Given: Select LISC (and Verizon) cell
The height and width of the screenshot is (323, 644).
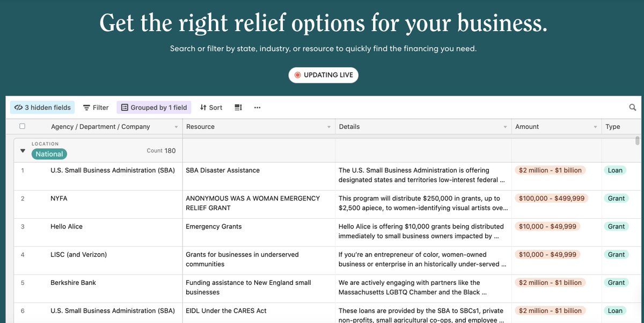Looking at the screenshot, I should tap(98, 260).
